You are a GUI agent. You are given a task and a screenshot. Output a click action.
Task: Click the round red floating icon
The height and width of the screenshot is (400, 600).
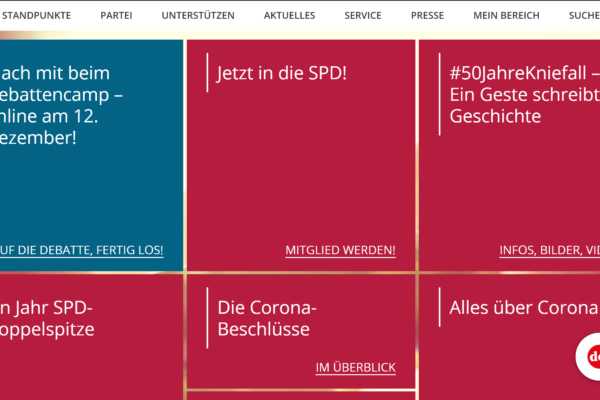[x=590, y=357]
